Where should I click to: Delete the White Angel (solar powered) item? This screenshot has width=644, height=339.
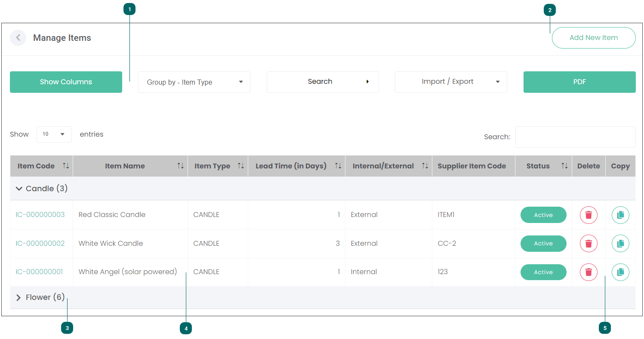(589, 272)
